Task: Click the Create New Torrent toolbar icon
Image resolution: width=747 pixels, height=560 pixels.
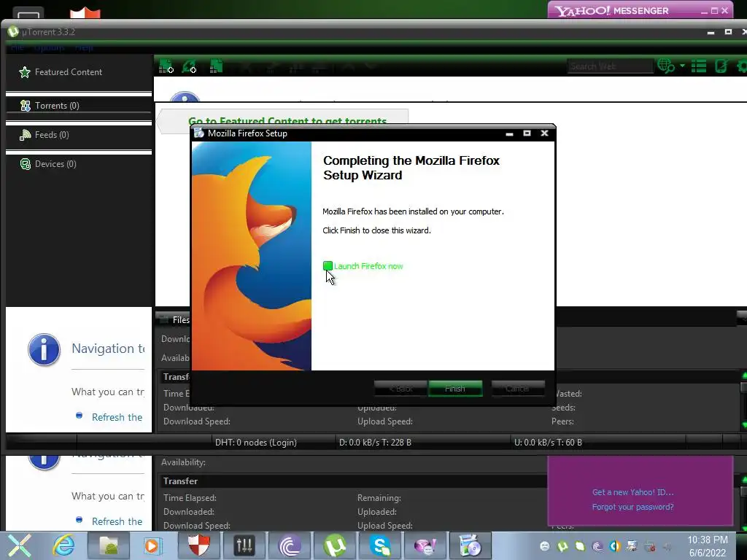Action: tap(216, 66)
